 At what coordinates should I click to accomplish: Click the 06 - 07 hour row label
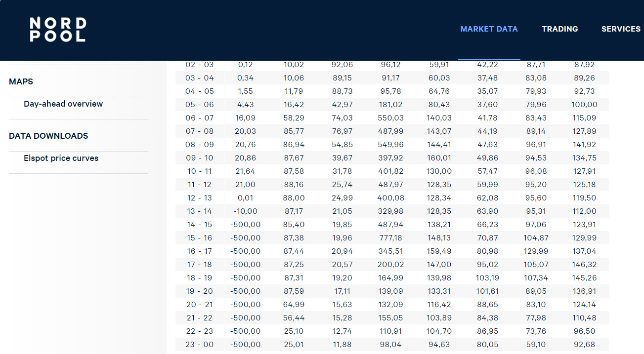point(199,118)
